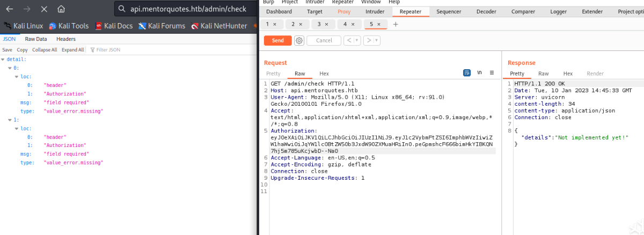The height and width of the screenshot is (235, 644).
Task: Close Repeater tab 3
Action: [326, 24]
